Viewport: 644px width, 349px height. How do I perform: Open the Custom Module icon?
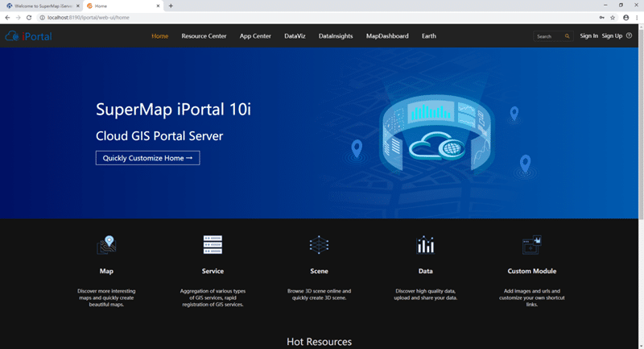532,245
